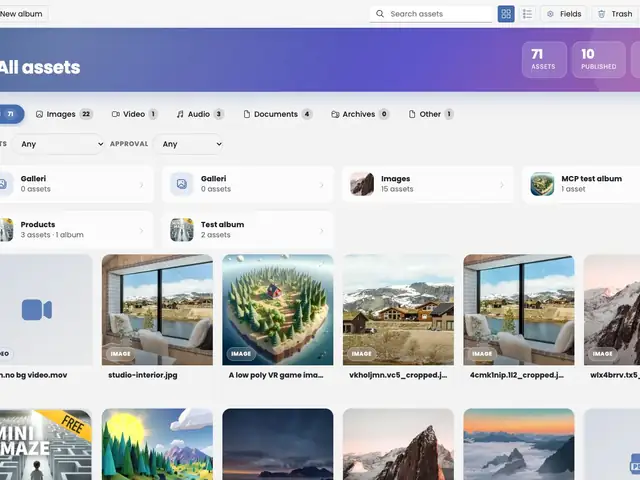Viewport: 640px width, 480px height.
Task: Click the search magnifier icon
Action: [380, 14]
